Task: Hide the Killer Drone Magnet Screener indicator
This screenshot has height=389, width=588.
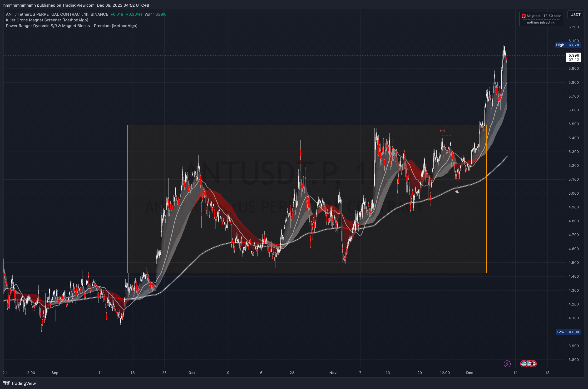Action: 47,20
